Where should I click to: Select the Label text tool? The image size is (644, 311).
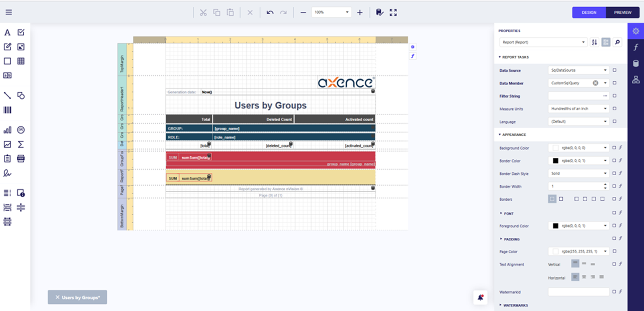click(7, 33)
